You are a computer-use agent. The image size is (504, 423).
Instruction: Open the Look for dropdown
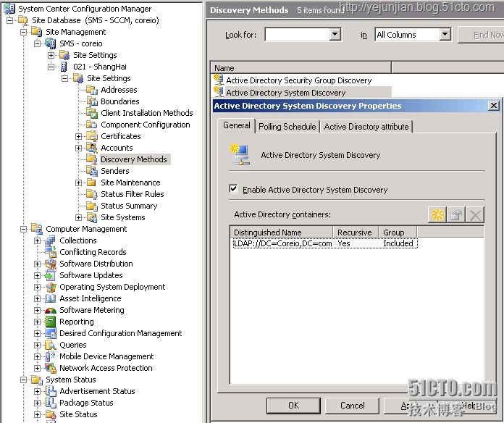coord(335,34)
